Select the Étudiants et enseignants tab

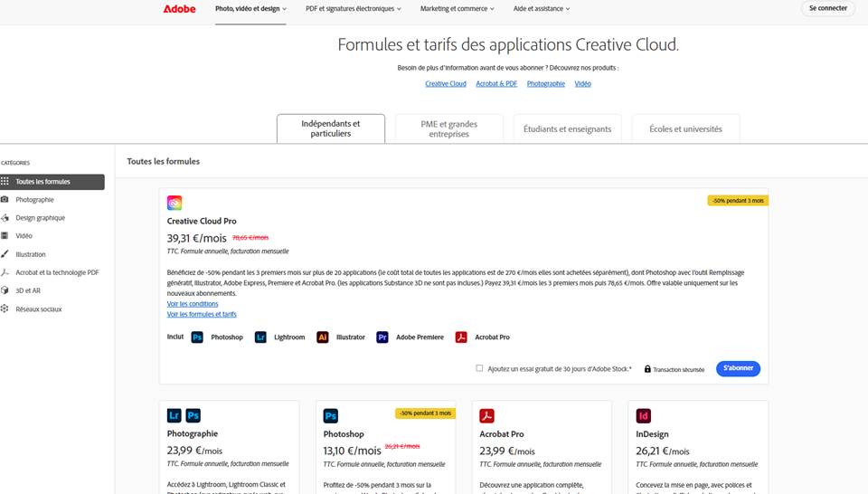click(567, 129)
